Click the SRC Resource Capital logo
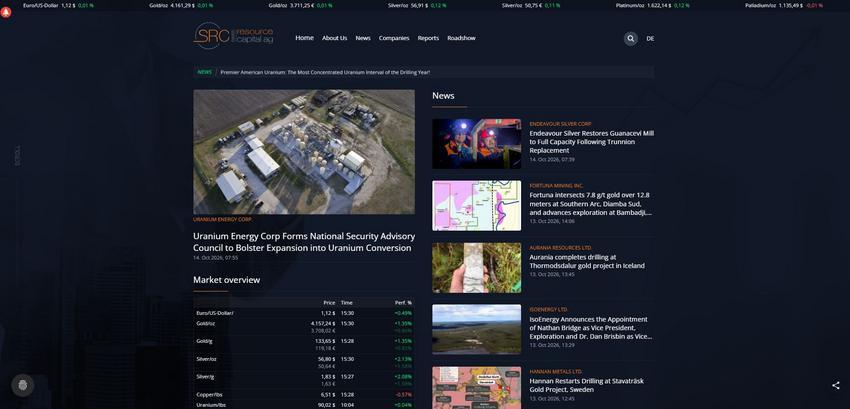850x409 pixels. (x=234, y=36)
